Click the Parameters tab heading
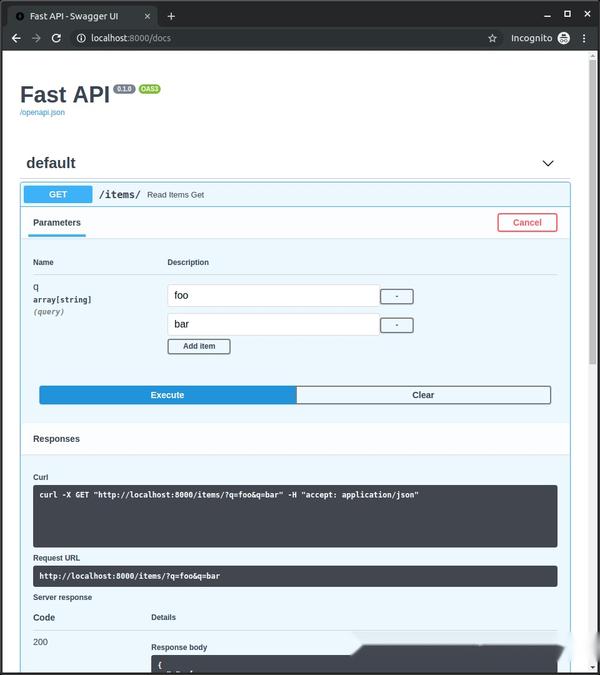Screen dimensions: 600x675 click(x=57, y=223)
